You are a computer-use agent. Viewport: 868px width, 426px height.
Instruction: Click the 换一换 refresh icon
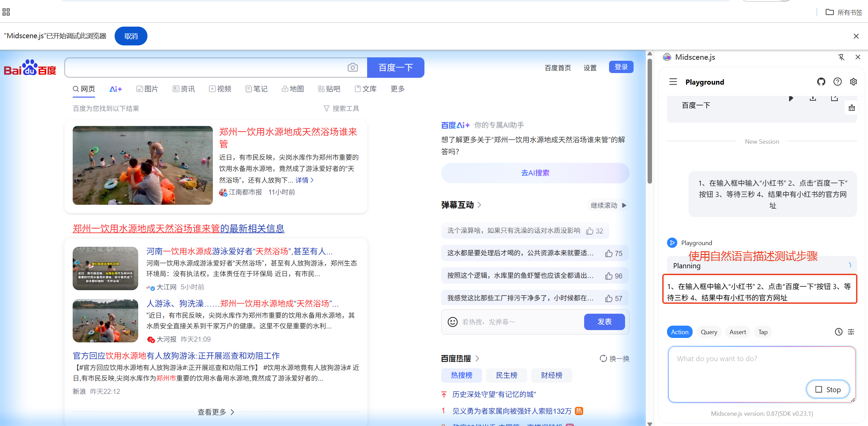603,358
